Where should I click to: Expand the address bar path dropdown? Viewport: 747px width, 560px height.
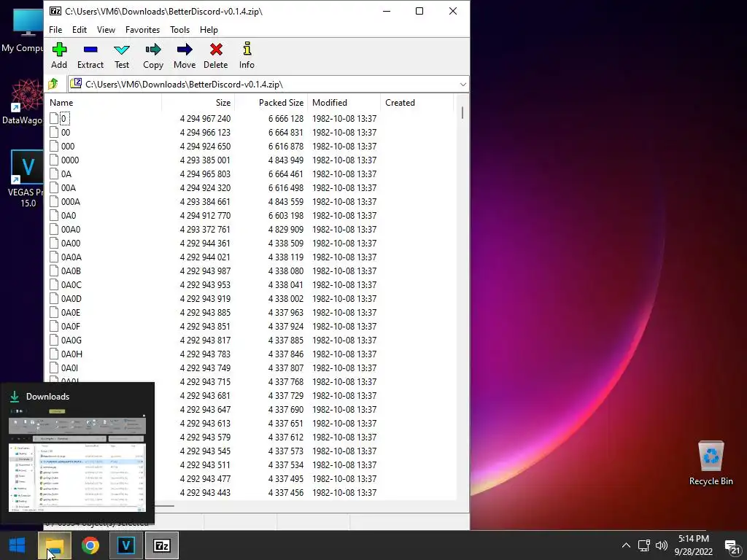[462, 85]
